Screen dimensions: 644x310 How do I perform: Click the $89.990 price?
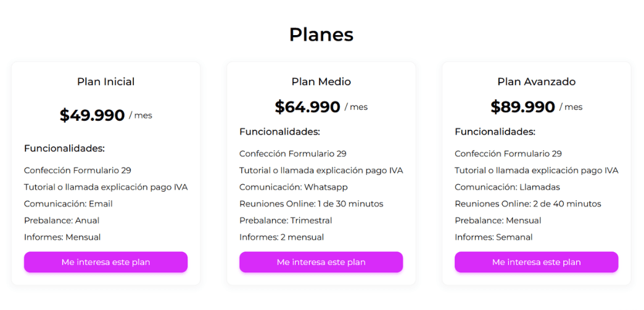(x=523, y=107)
